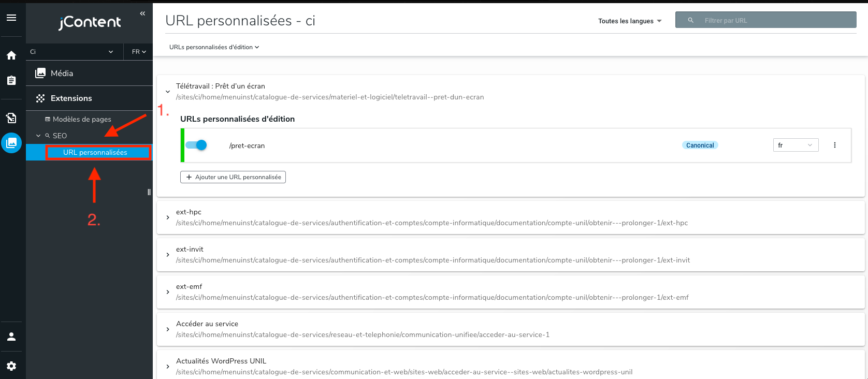868x379 pixels.
Task: Expand the ext-hpc URL entry
Action: click(168, 217)
